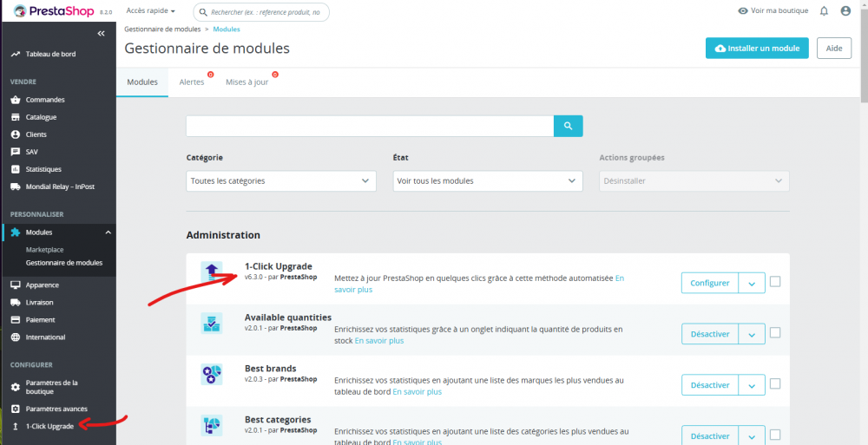The height and width of the screenshot is (445, 868).
Task: Open the Catégorie filter dropdown
Action: point(281,181)
